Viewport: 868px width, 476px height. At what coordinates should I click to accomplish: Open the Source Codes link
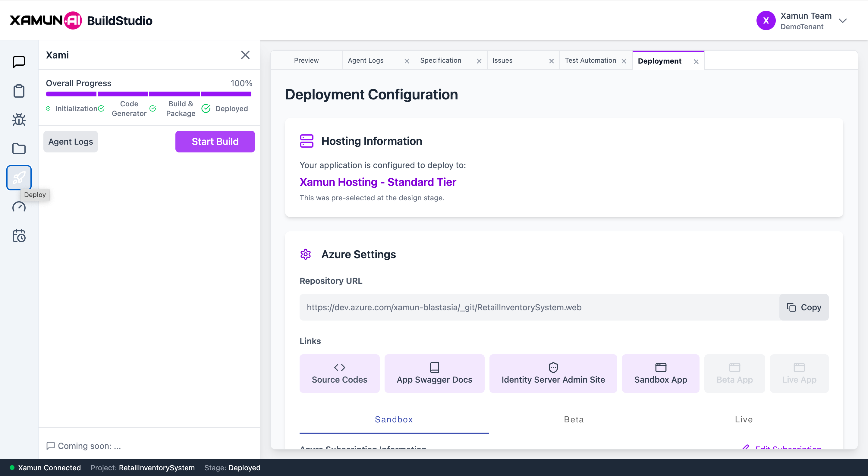(x=339, y=373)
